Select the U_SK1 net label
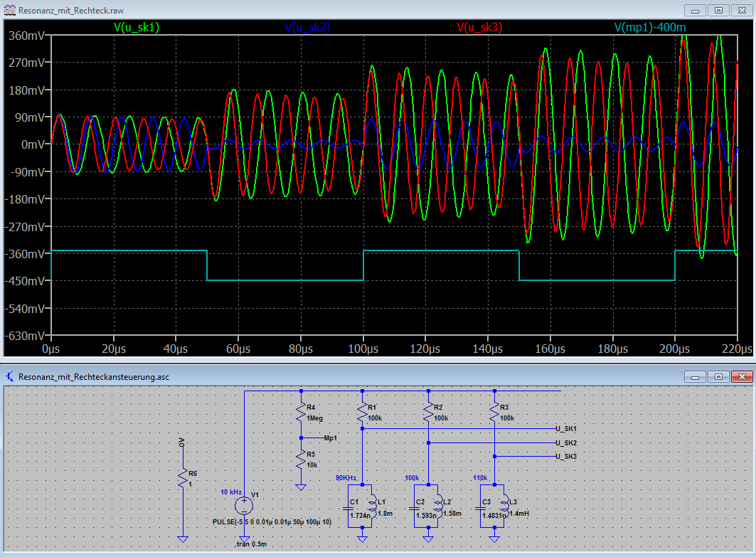 click(x=565, y=429)
